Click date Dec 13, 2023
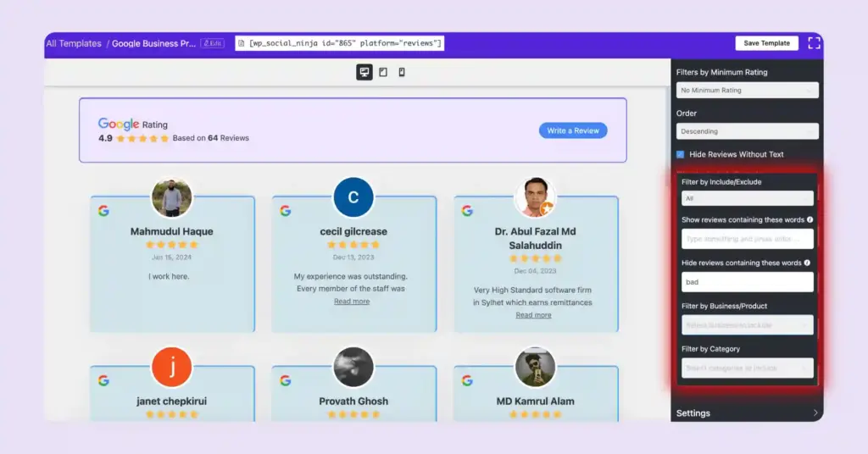Viewport: 868px width, 454px height. click(x=353, y=257)
